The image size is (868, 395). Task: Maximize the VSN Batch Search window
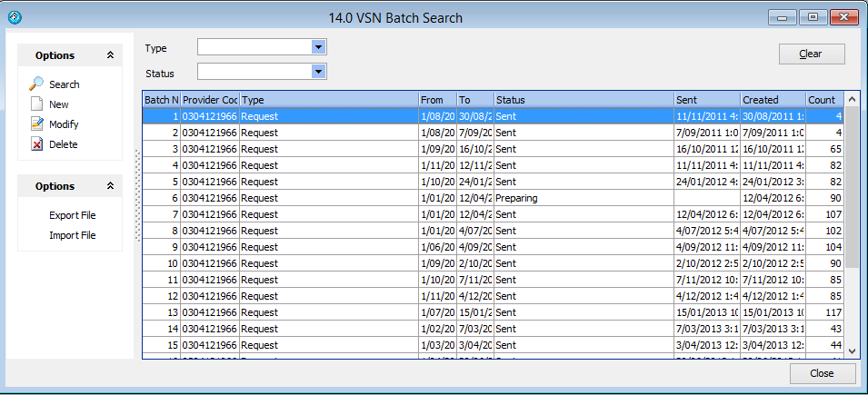(x=813, y=17)
